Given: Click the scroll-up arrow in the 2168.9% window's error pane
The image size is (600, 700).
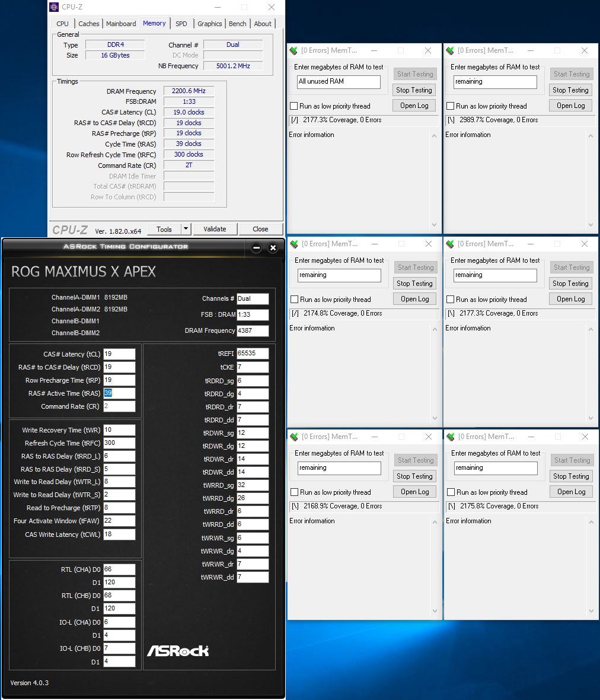Looking at the screenshot, I should (435, 522).
